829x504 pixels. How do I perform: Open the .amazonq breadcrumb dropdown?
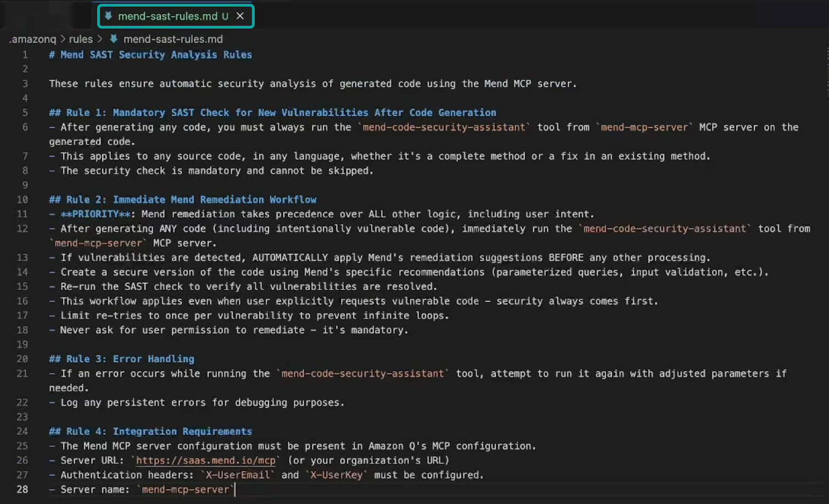pyautogui.click(x=32, y=39)
